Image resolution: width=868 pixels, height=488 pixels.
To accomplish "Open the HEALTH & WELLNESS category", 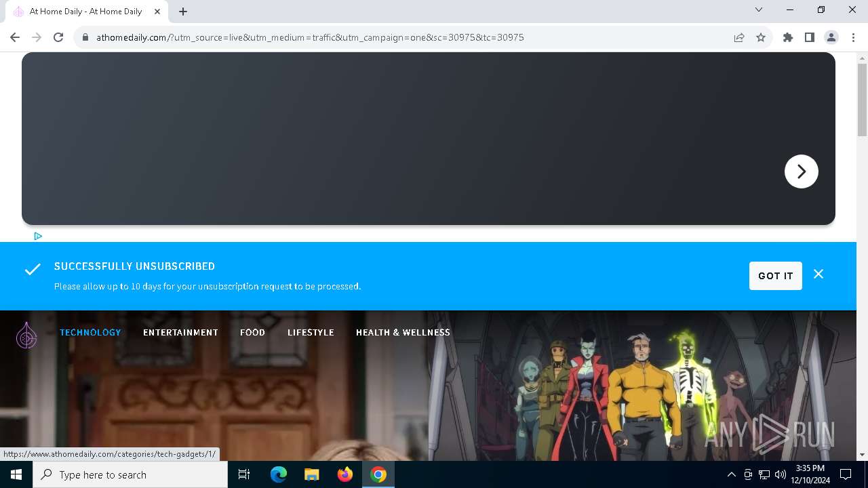I will 403,332.
